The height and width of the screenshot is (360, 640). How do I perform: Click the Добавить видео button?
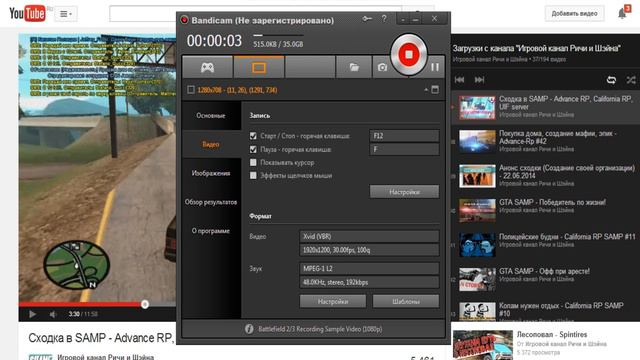tap(574, 13)
